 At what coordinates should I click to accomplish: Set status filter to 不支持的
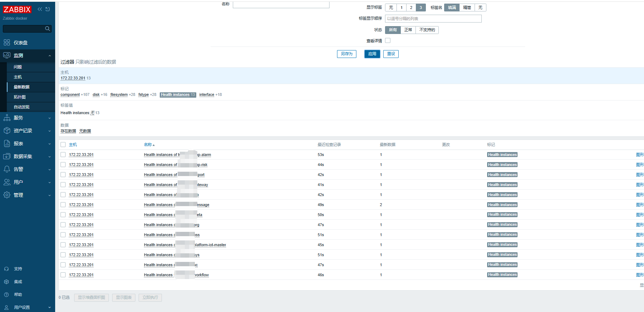(427, 30)
